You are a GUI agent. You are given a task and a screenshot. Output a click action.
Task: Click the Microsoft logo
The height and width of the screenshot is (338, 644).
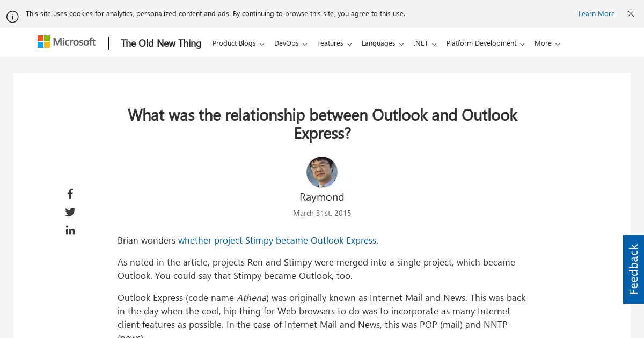[67, 42]
